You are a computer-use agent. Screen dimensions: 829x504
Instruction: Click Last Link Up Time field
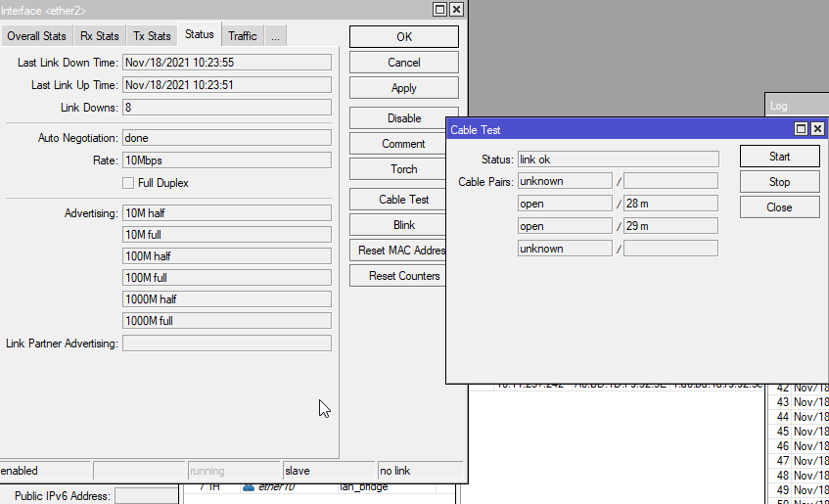coord(227,85)
